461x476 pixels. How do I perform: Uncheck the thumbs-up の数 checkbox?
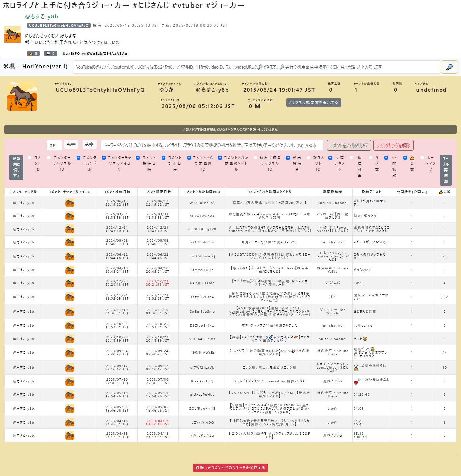point(405,158)
